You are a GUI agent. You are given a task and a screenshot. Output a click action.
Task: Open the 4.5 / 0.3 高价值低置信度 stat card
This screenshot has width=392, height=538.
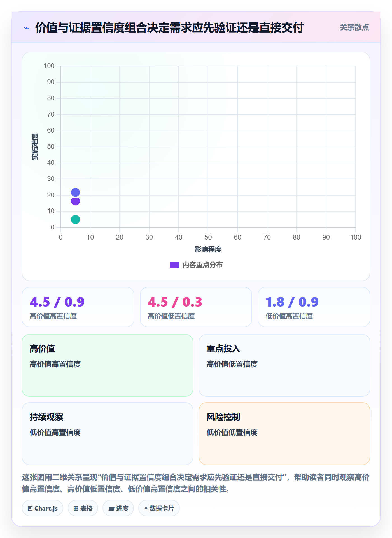pyautogui.click(x=196, y=307)
